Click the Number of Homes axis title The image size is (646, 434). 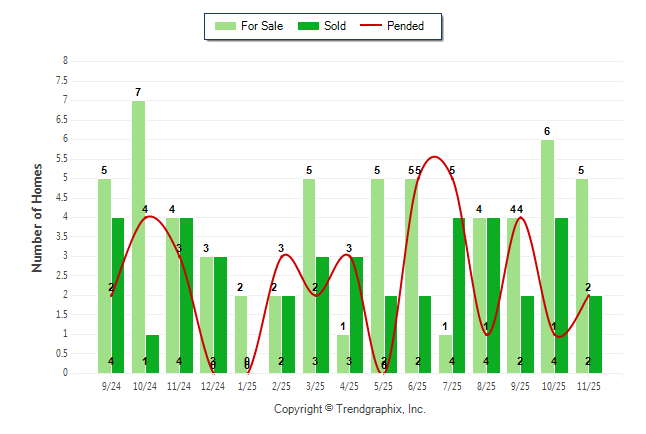pos(37,217)
